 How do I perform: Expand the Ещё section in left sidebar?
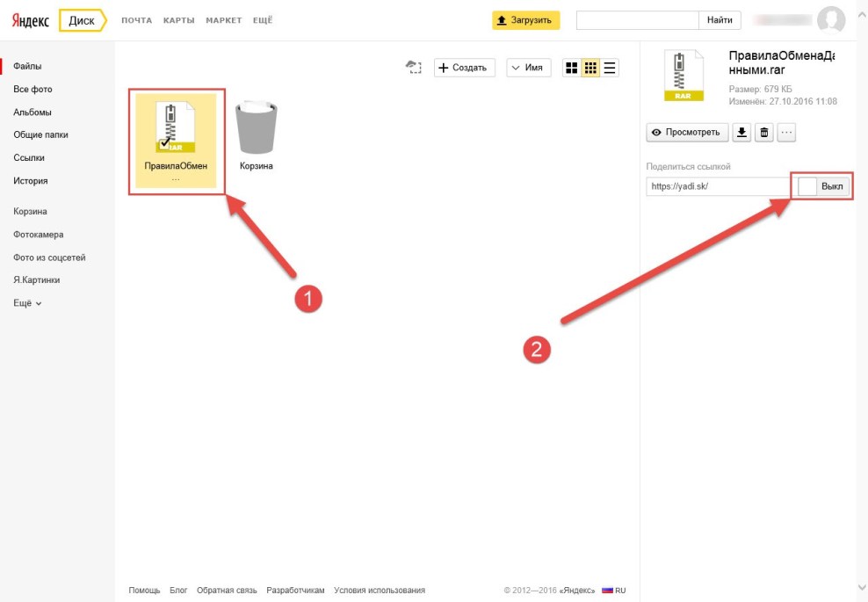coord(27,303)
